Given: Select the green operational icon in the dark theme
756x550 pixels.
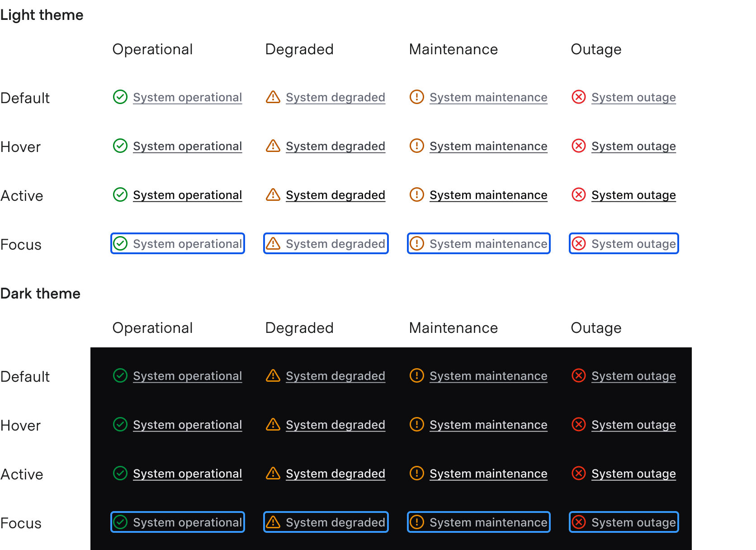Looking at the screenshot, I should pos(120,376).
